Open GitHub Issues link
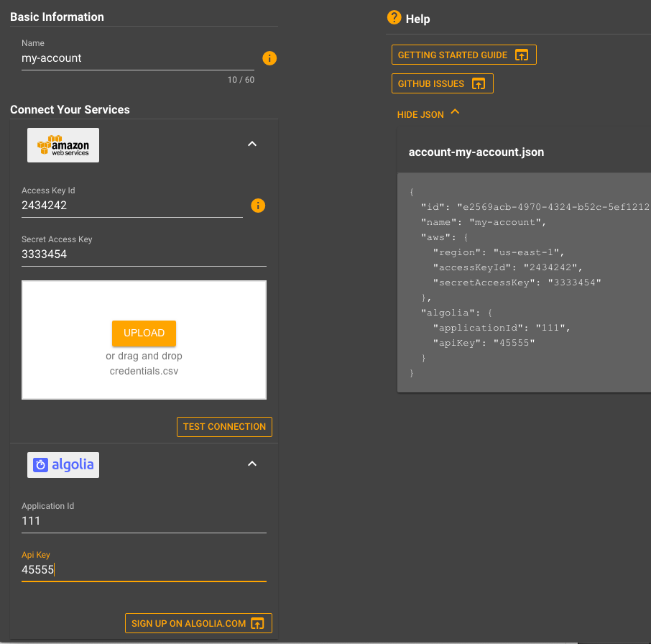The height and width of the screenshot is (644, 651). (442, 83)
